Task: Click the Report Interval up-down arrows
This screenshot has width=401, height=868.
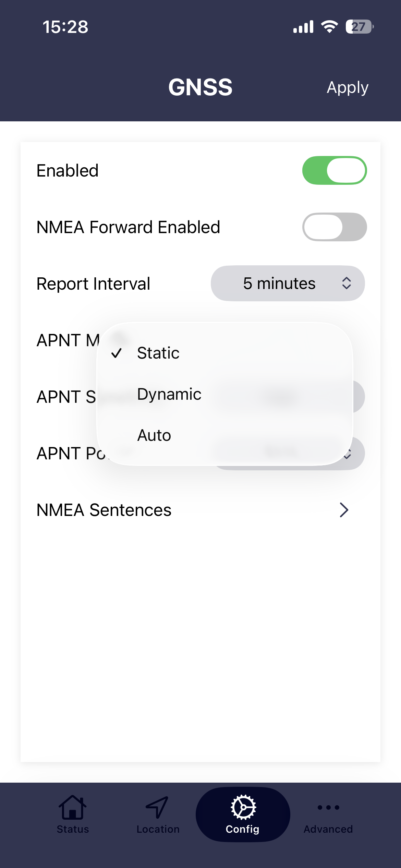Action: (347, 284)
